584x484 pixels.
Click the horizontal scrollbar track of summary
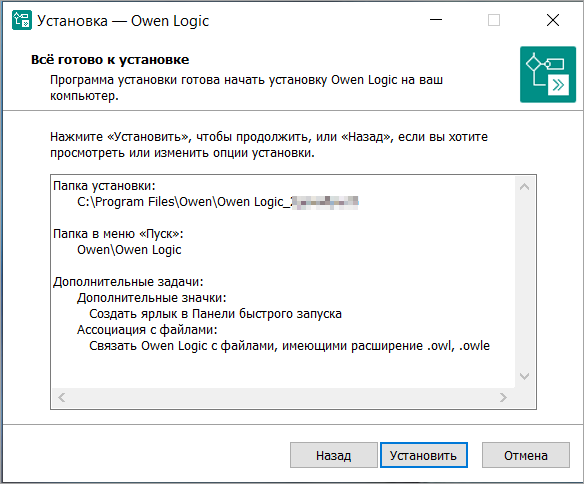tap(283, 398)
